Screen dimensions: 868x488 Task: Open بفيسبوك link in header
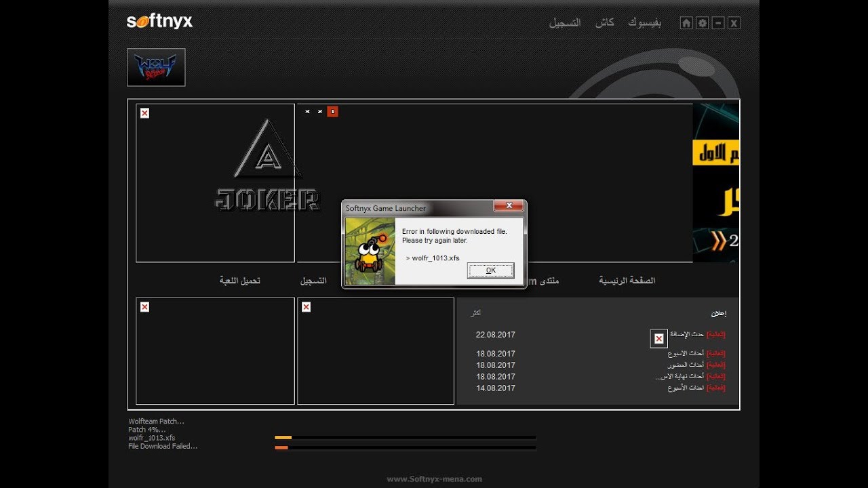(645, 22)
